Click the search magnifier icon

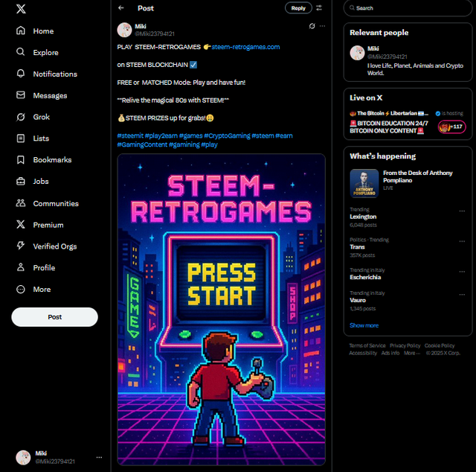tap(352, 8)
